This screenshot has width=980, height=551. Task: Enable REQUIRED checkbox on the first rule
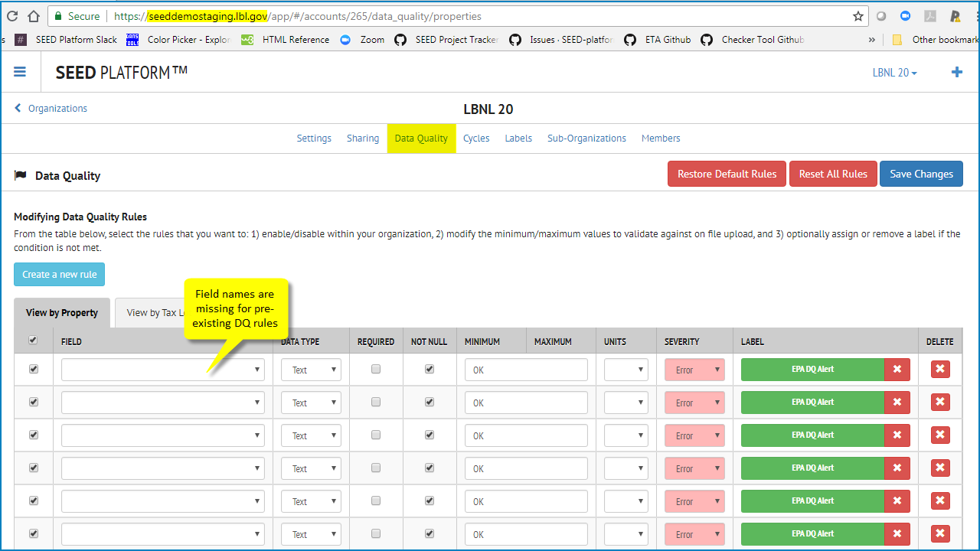click(375, 369)
